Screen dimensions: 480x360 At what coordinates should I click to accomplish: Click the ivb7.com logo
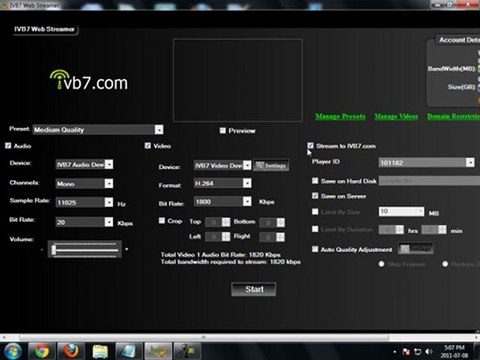[x=89, y=80]
